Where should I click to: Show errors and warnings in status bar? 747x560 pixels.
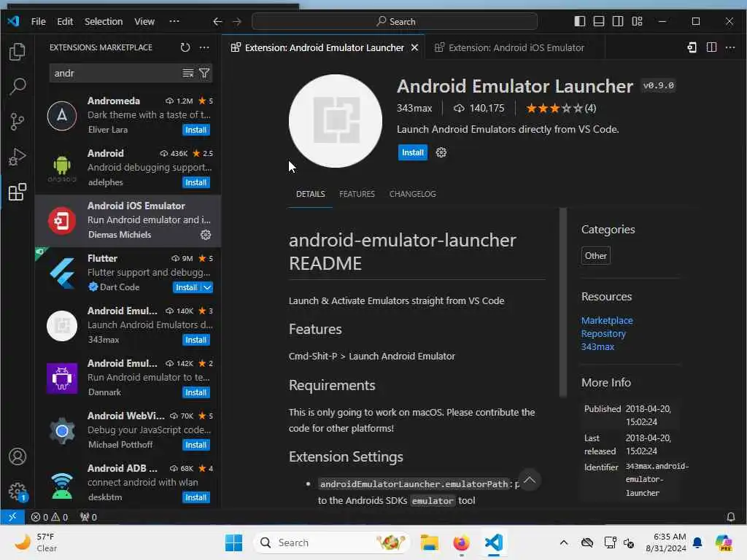point(50,517)
